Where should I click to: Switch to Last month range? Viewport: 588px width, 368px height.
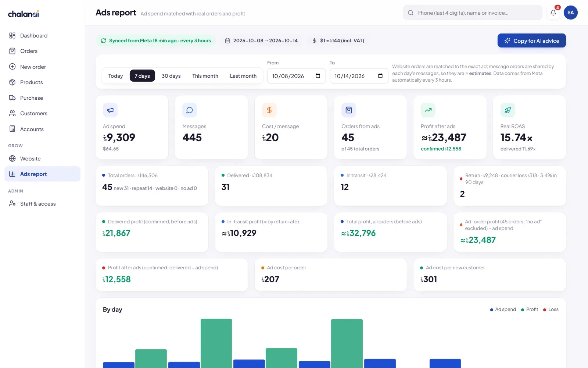point(243,76)
